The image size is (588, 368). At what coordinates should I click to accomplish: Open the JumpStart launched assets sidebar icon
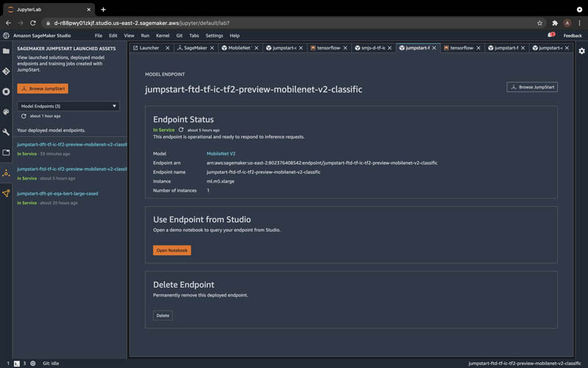pyautogui.click(x=6, y=173)
